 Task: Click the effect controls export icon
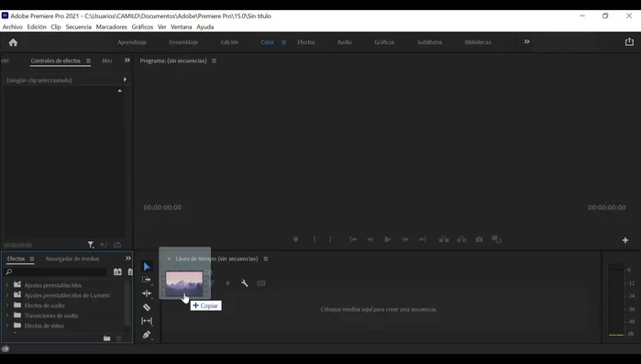(117, 245)
